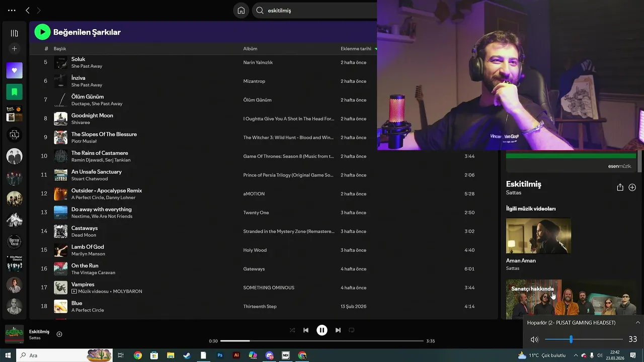Pause the current song
The image size is (644, 362).
click(x=322, y=330)
